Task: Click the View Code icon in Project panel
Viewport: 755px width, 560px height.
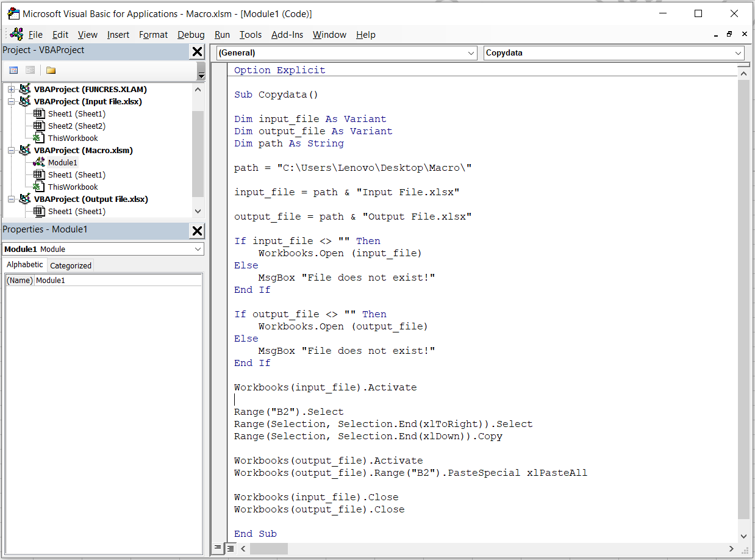Action: coord(13,70)
